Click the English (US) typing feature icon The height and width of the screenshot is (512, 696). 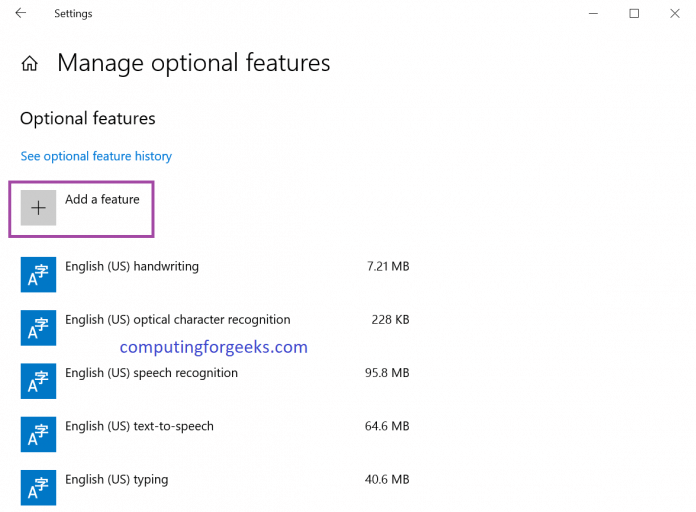38,486
